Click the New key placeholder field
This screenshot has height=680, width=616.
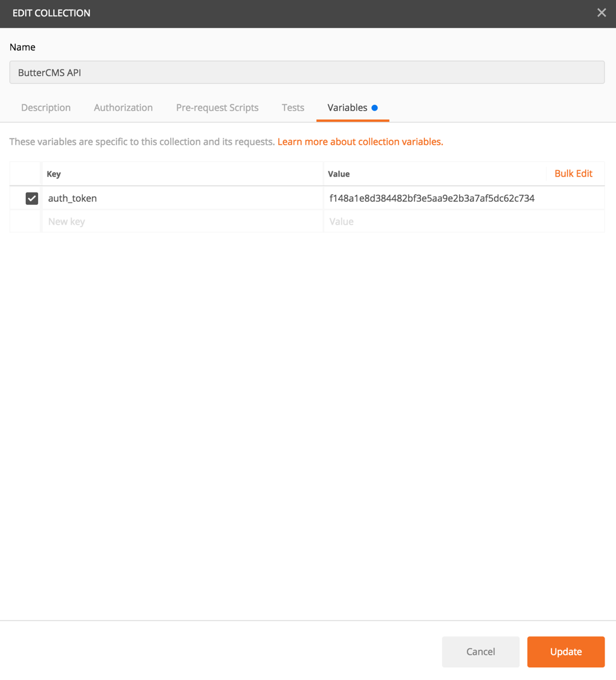[x=182, y=221]
